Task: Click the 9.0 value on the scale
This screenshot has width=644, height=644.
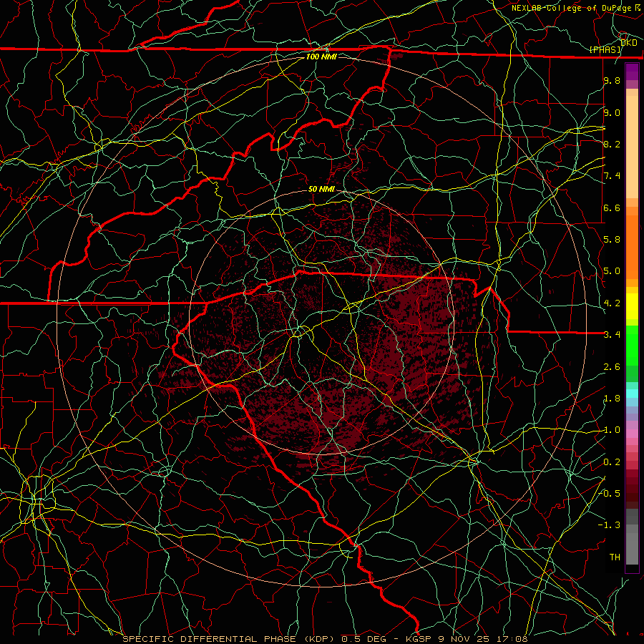Action: pos(612,112)
